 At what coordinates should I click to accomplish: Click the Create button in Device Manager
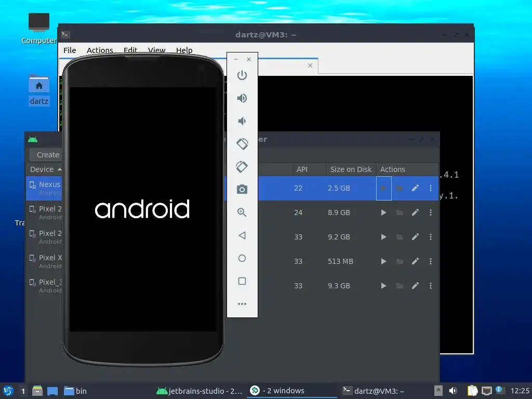pos(46,155)
